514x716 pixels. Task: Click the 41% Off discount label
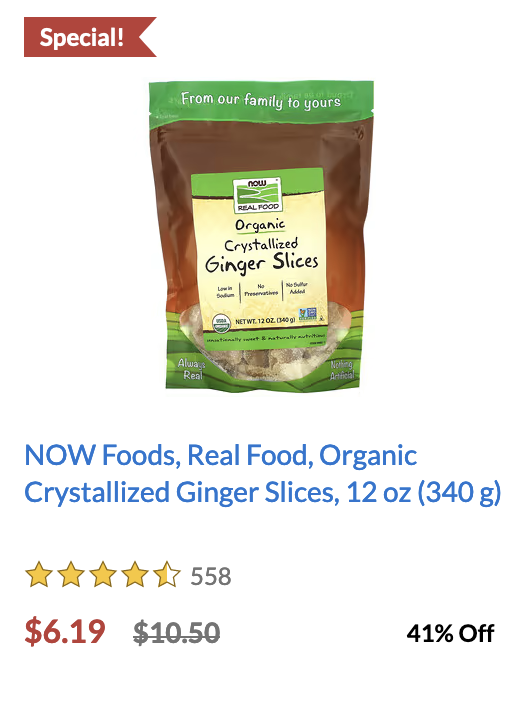tap(450, 633)
